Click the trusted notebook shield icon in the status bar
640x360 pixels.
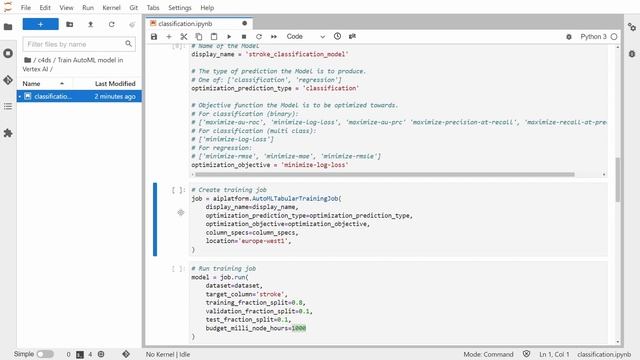[x=527, y=354]
